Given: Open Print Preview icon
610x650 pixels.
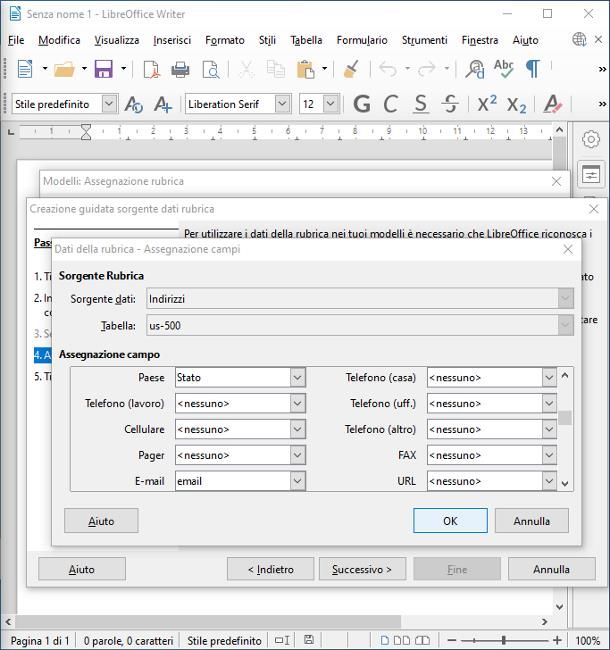Looking at the screenshot, I should (211, 69).
